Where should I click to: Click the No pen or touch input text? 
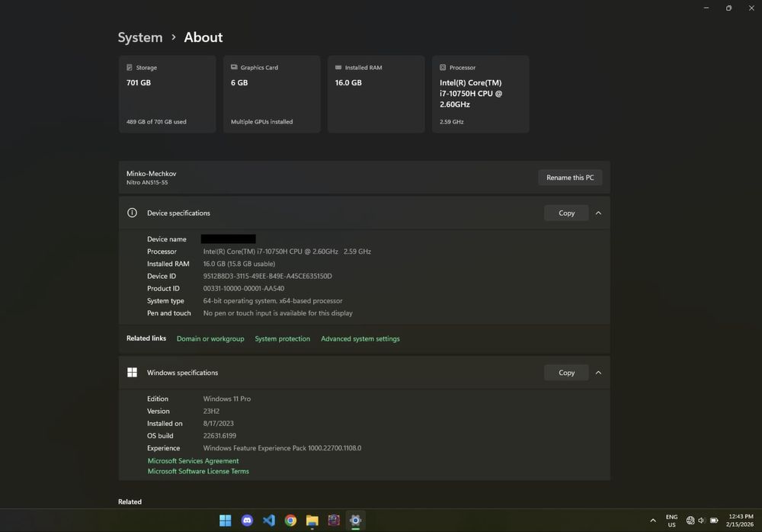click(278, 313)
